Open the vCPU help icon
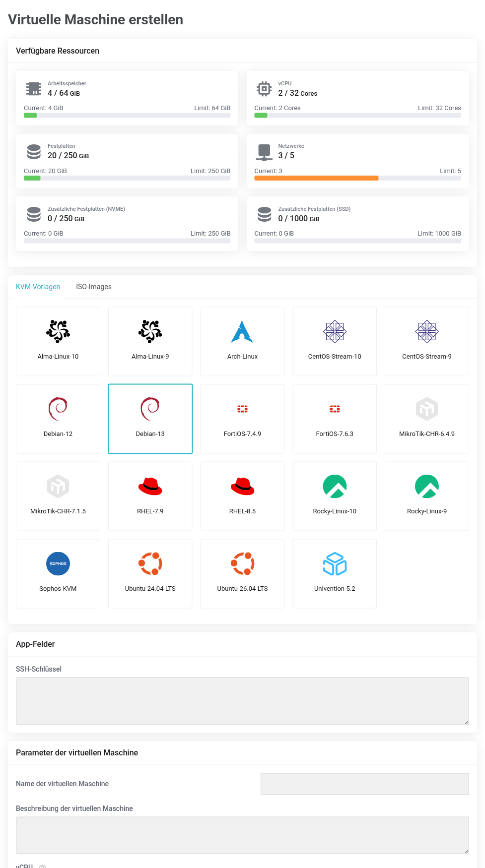Screen dimensions: 485x868 click(43, 866)
